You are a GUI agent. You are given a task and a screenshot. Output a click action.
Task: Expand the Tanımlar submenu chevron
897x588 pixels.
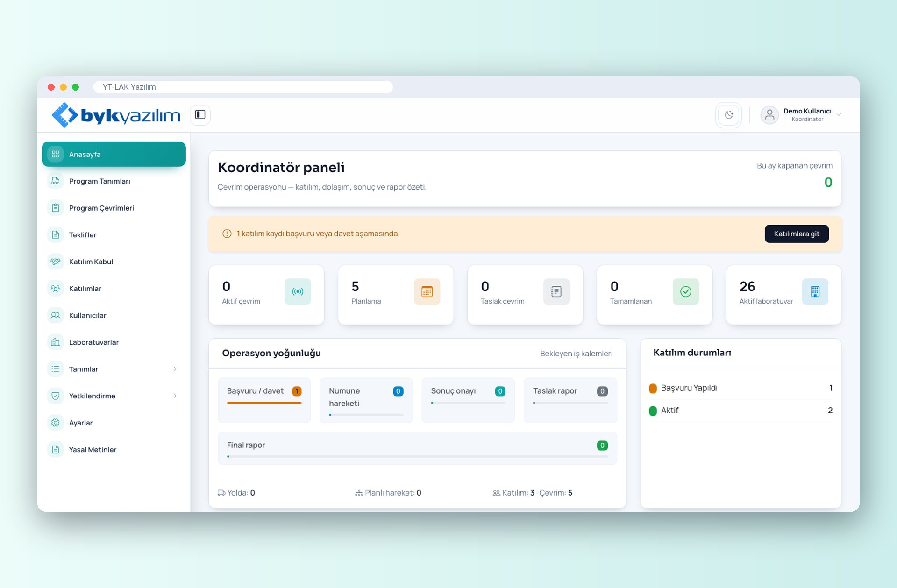[175, 369]
